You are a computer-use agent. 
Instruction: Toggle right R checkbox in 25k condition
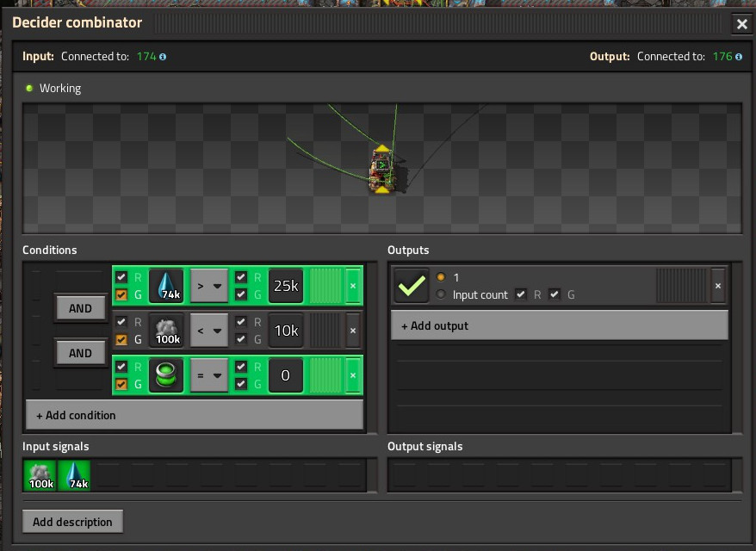click(241, 277)
